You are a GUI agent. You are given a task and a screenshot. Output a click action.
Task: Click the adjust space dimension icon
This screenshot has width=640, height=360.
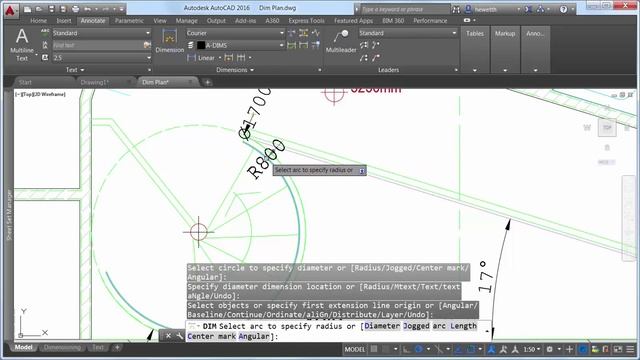304,33
